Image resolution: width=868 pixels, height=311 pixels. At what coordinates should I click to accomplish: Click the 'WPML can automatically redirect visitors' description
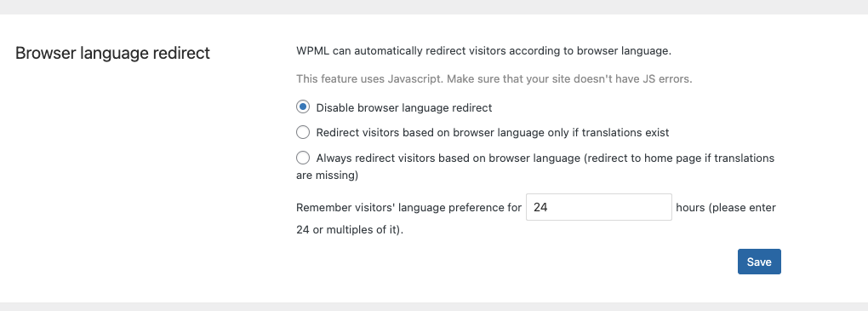tap(484, 51)
